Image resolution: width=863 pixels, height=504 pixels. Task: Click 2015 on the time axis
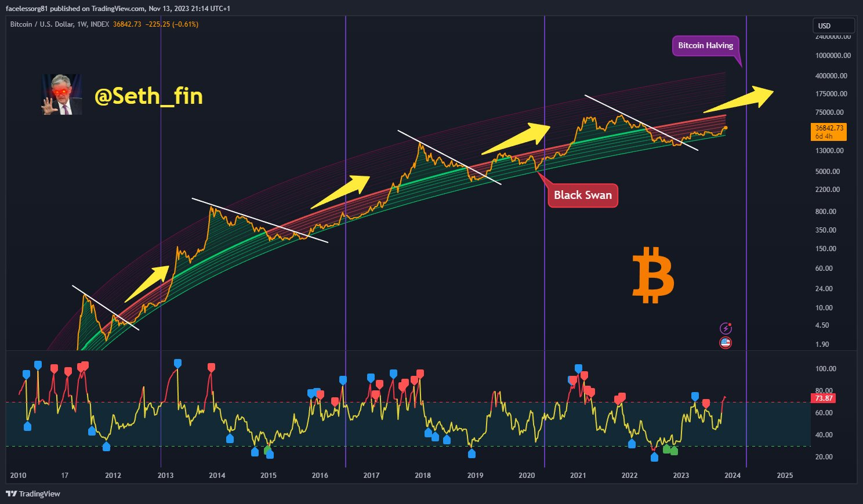click(x=269, y=476)
